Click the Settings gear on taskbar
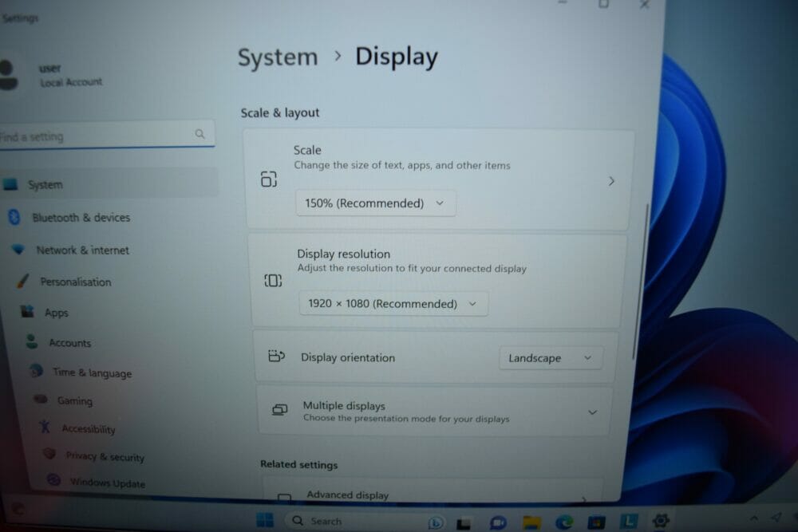 click(x=661, y=520)
